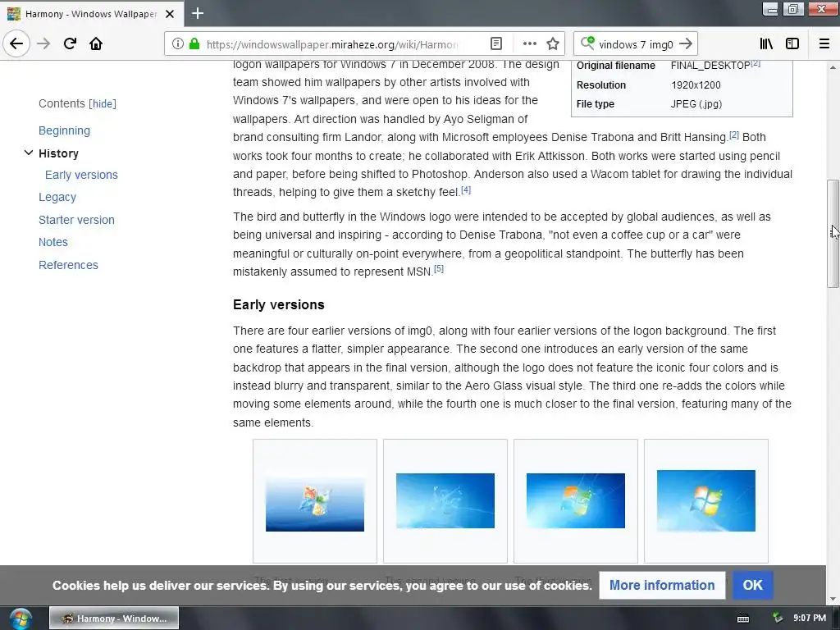Viewport: 840px width, 630px height.
Task: Open page actions three-dots menu
Action: 529,43
